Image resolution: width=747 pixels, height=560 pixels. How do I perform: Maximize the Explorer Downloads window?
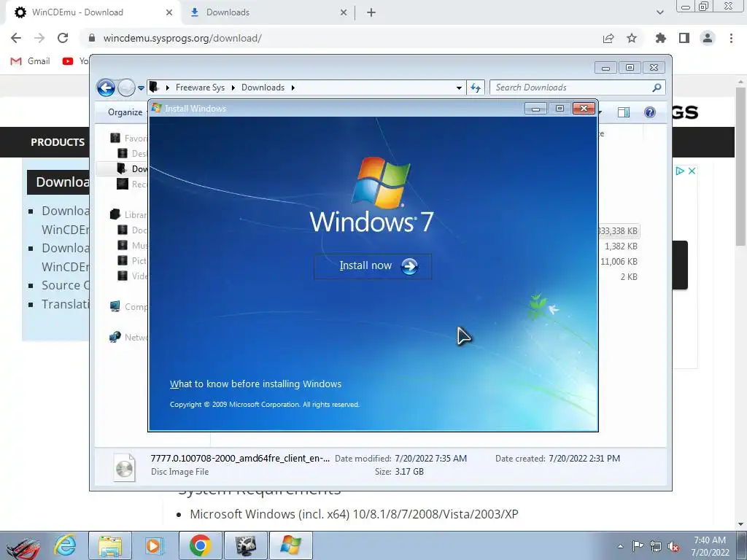630,68
